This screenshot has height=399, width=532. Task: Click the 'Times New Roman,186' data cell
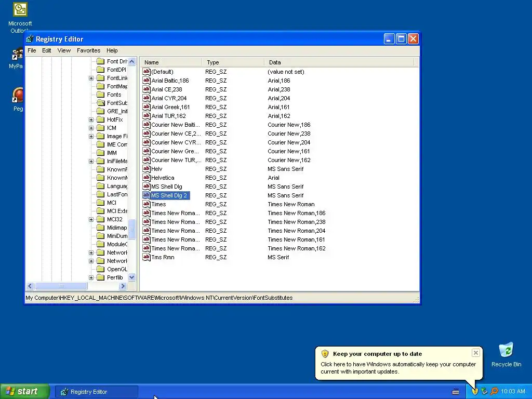[297, 213]
